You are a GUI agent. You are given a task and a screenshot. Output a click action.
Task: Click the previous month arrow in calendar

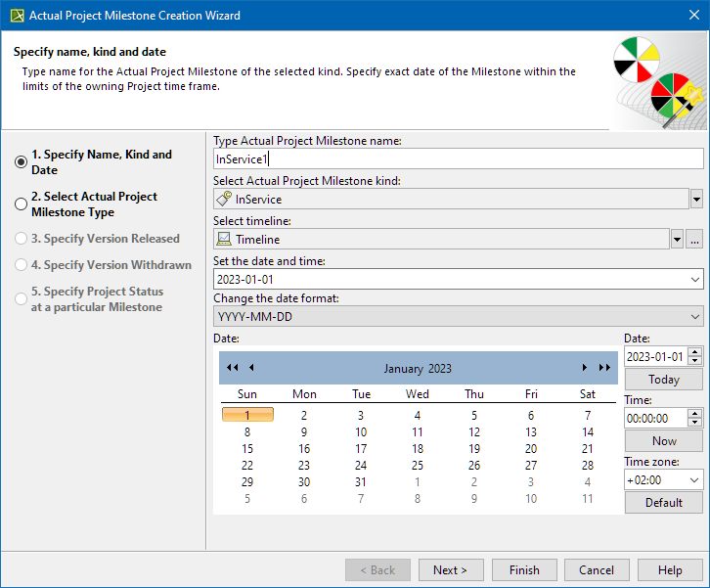pyautogui.click(x=251, y=368)
